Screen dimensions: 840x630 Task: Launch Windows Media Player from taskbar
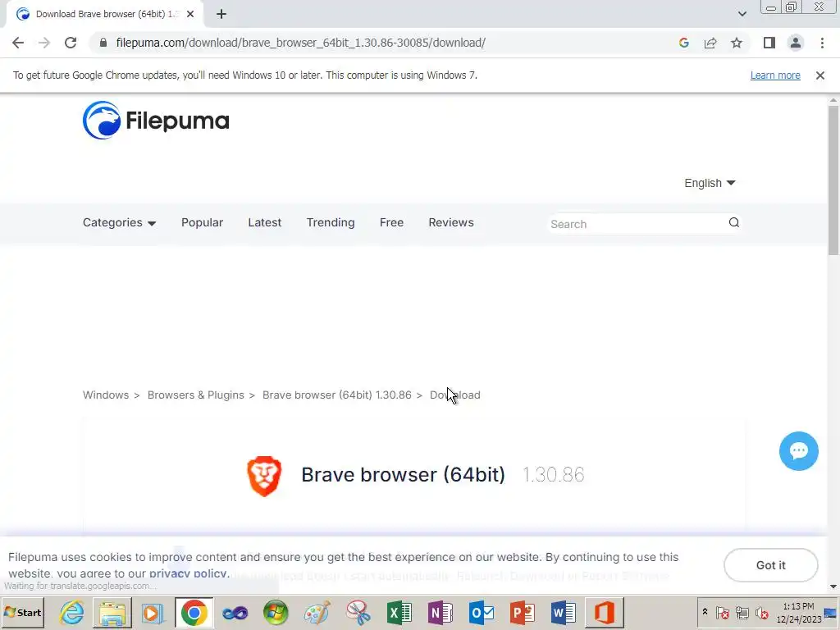[x=153, y=612]
